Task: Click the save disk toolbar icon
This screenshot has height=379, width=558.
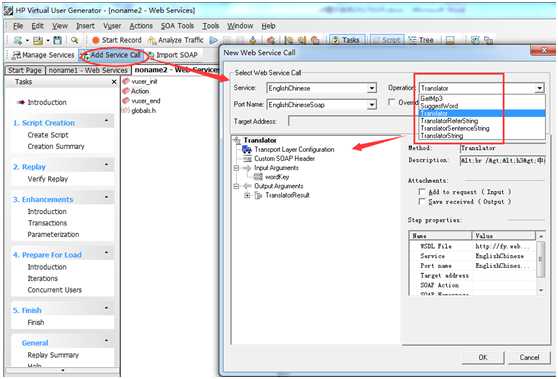Action: pos(57,40)
